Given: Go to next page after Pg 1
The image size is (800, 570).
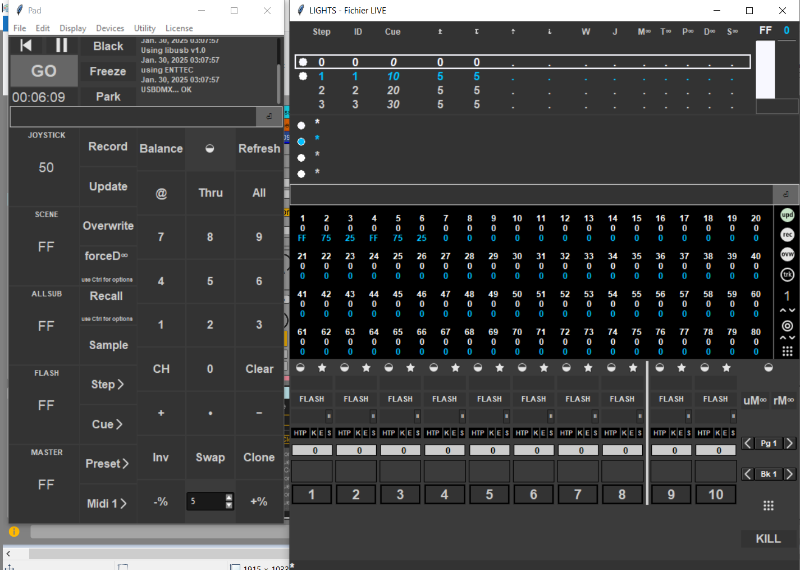Looking at the screenshot, I should point(790,443).
